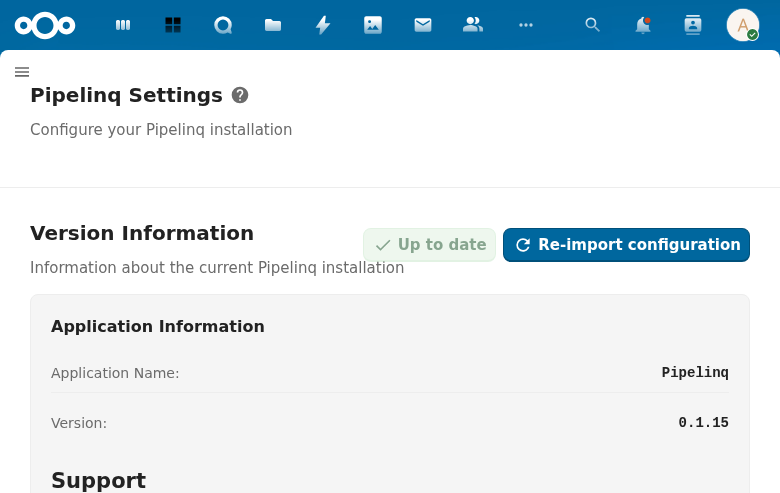
Task: Open the Mail envelope icon
Action: [423, 25]
